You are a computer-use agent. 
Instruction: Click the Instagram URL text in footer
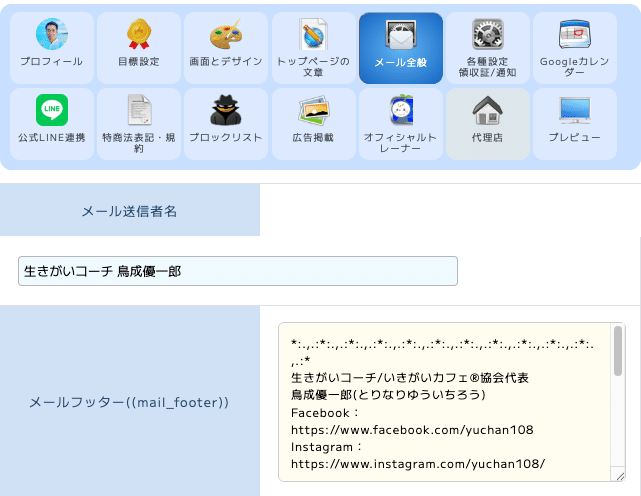pos(418,464)
